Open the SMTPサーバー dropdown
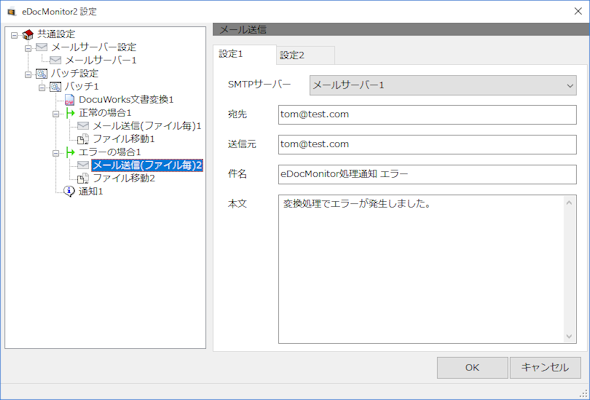The width and height of the screenshot is (590, 400). [443, 85]
